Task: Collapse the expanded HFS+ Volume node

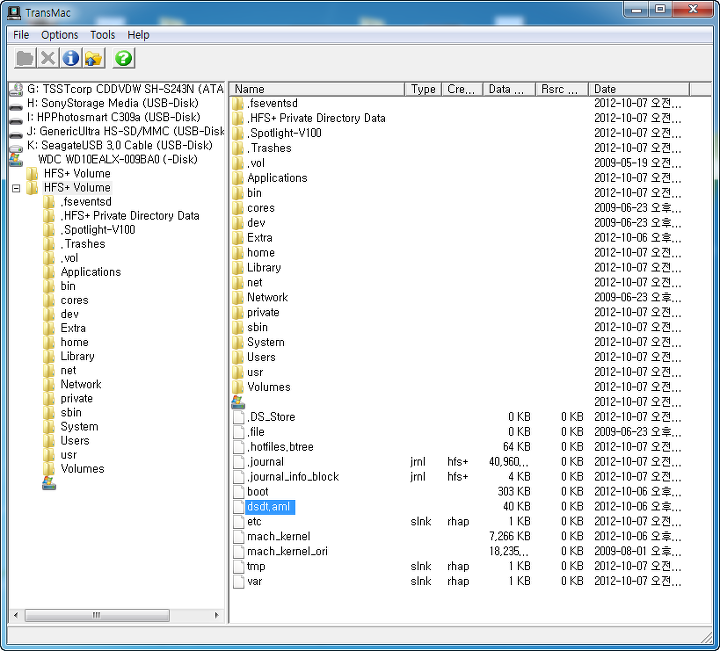Action: tap(16, 188)
